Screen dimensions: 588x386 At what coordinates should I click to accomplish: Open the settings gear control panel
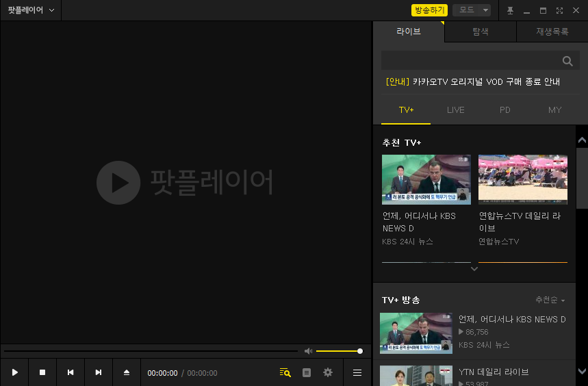click(328, 372)
